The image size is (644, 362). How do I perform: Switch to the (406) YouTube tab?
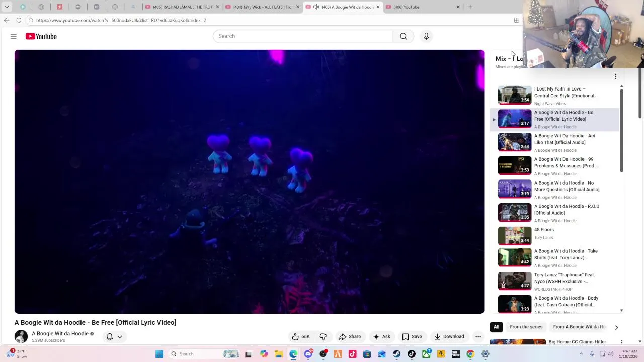point(423,7)
